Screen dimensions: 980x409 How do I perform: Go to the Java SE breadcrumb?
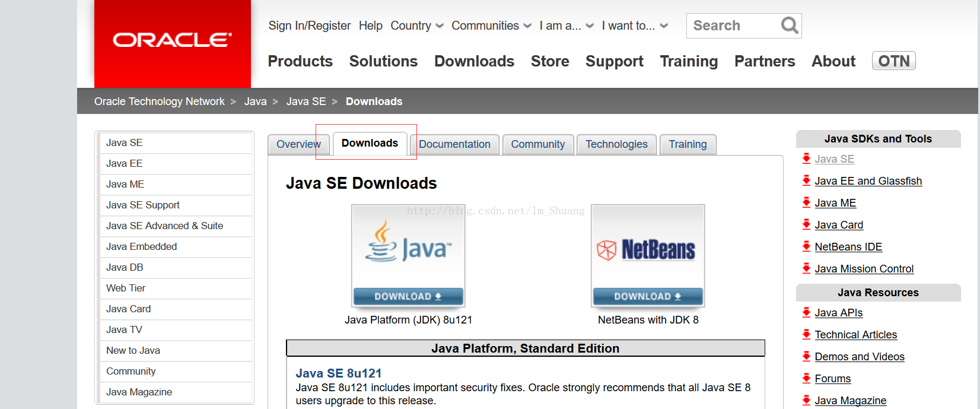coord(306,102)
